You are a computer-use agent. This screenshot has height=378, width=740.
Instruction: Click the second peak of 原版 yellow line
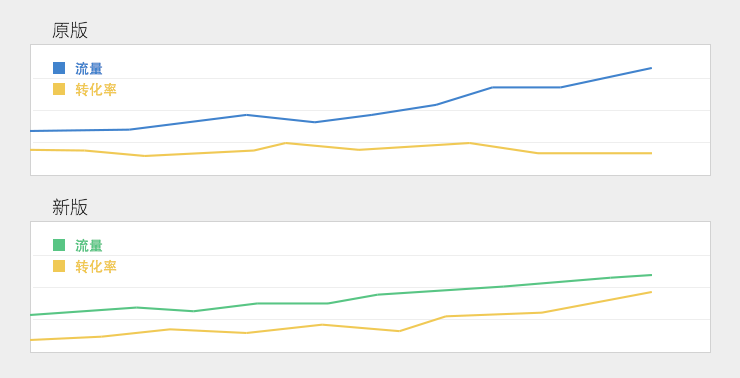point(469,143)
